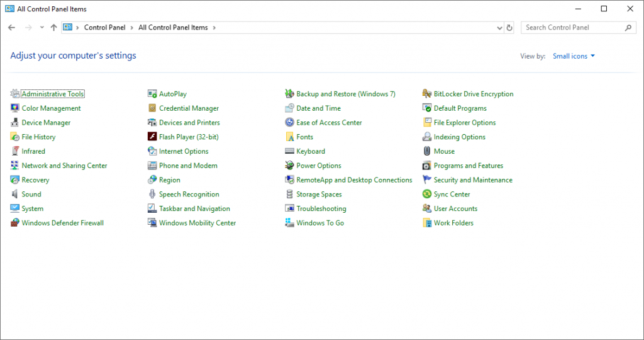
Task: Click the File History icon
Action: click(x=15, y=137)
